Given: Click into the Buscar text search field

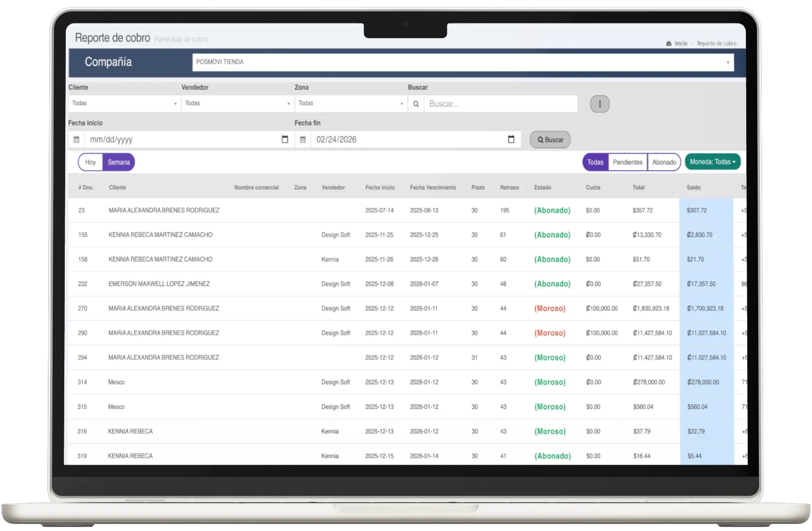Looking at the screenshot, I should click(500, 104).
